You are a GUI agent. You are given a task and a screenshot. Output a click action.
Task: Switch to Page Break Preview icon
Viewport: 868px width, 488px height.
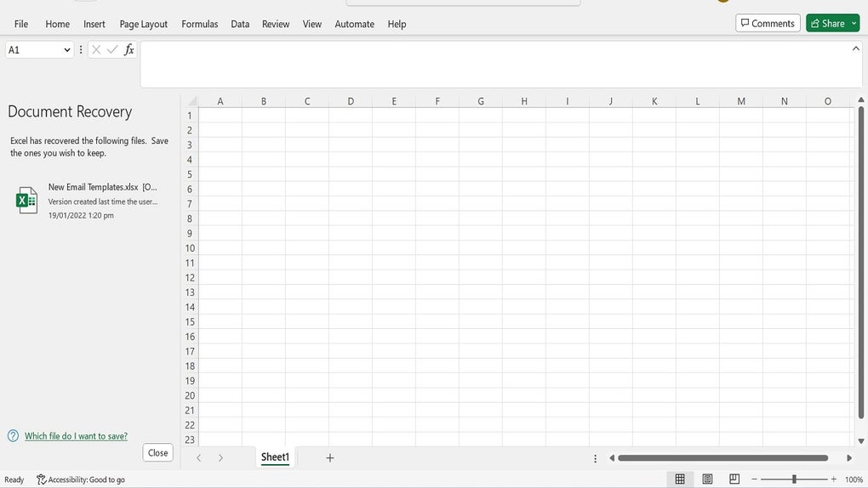click(x=734, y=479)
